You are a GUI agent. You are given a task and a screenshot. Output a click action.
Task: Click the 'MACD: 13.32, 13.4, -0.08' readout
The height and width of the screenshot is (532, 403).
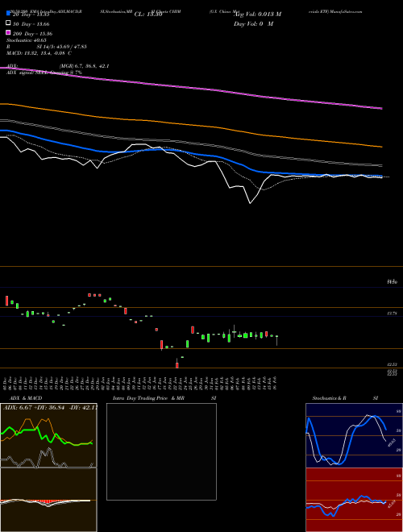pyautogui.click(x=39, y=53)
